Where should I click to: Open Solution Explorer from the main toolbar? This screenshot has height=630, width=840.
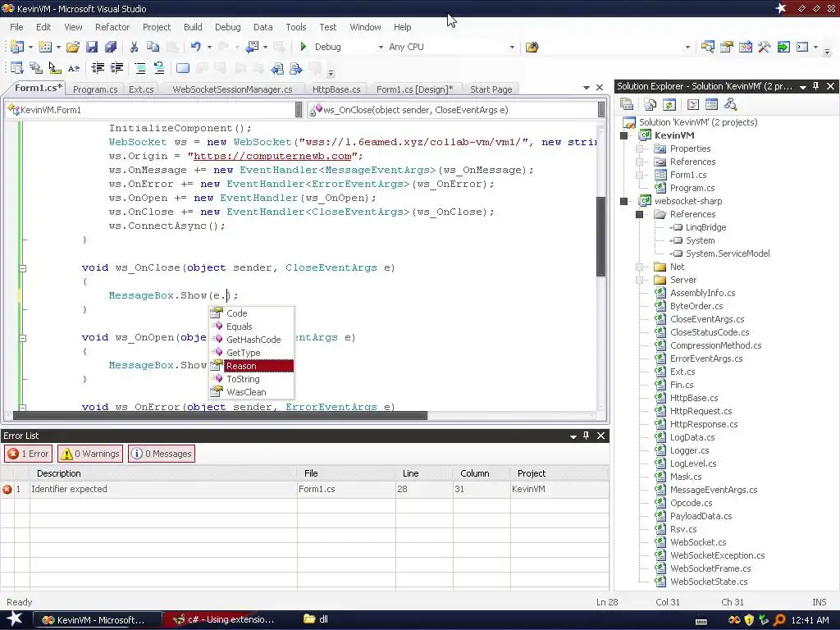[707, 47]
